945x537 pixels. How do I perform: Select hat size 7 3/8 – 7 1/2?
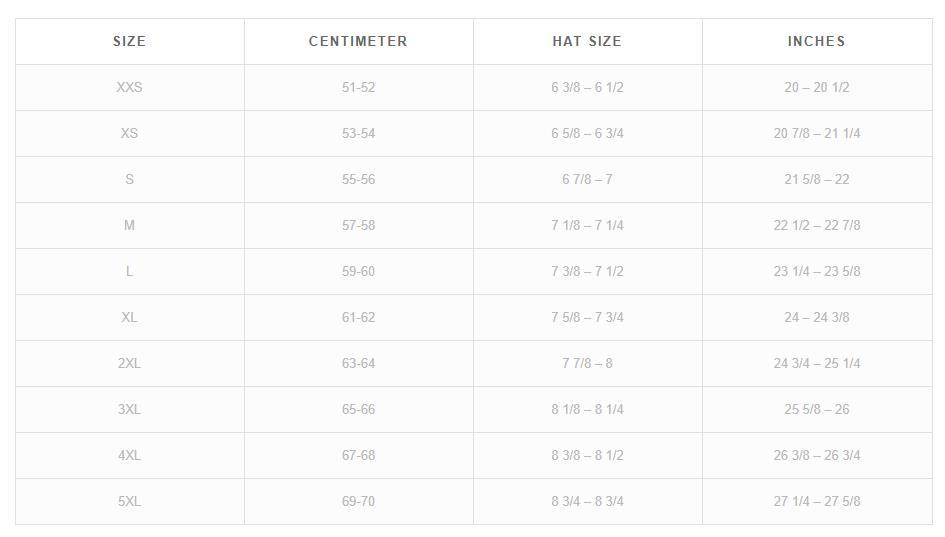click(587, 271)
